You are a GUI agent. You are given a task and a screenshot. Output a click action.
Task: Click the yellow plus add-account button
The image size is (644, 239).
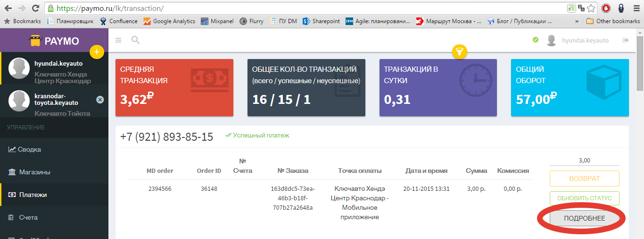[96, 51]
